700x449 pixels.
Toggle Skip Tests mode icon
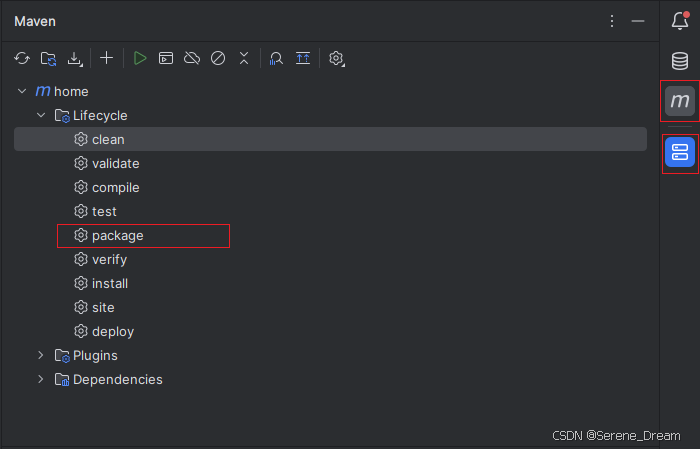pos(218,58)
